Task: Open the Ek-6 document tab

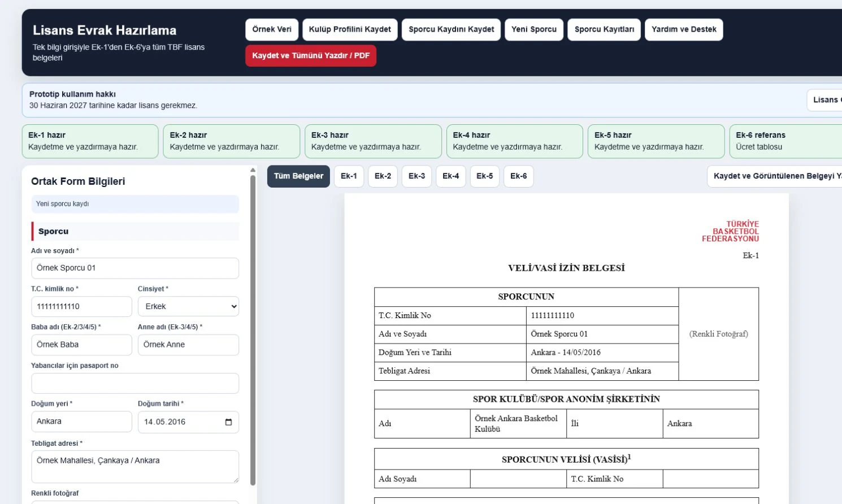Action: [518, 176]
